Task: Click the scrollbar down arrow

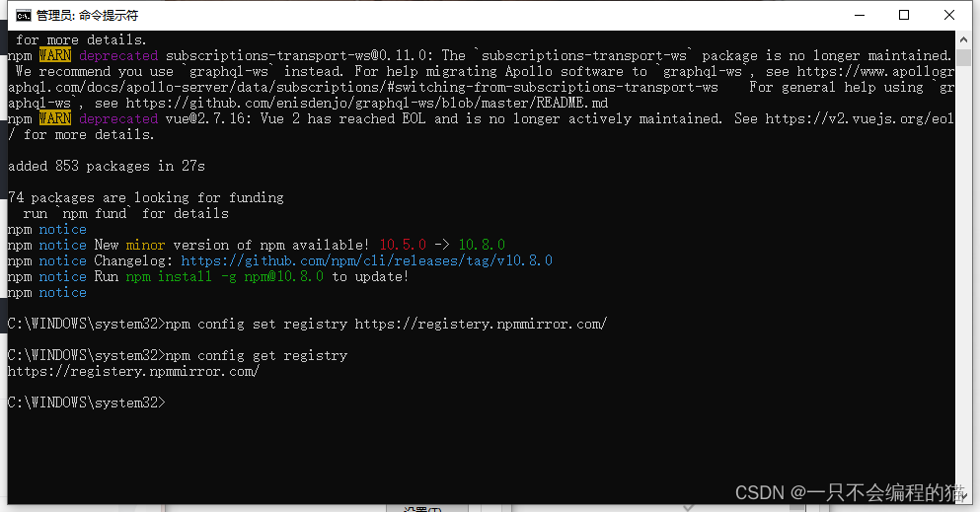Action: [963, 497]
